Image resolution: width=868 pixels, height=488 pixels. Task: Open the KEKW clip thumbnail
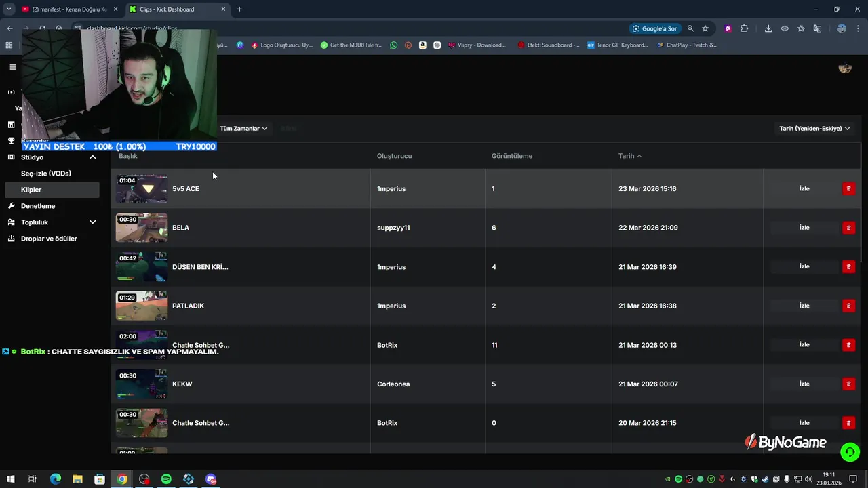(142, 384)
